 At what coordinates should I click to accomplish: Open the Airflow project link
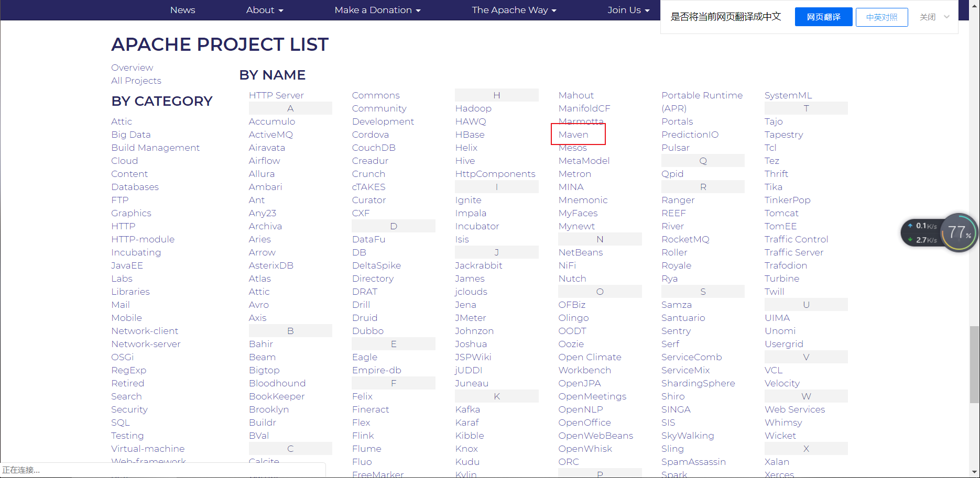point(265,161)
